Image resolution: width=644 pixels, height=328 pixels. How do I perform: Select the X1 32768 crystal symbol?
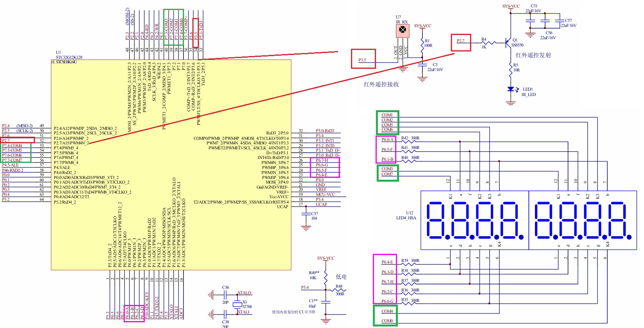(x=237, y=305)
